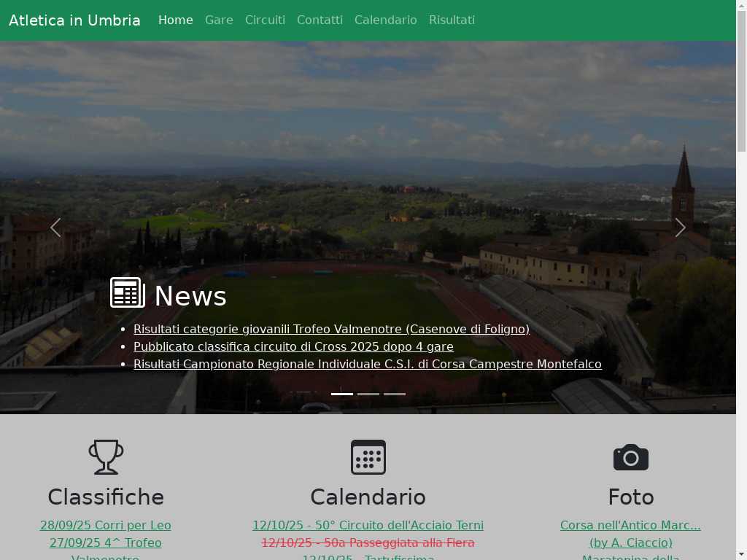The image size is (747, 560).
Task: Open the Gare menu item
Action: (219, 20)
